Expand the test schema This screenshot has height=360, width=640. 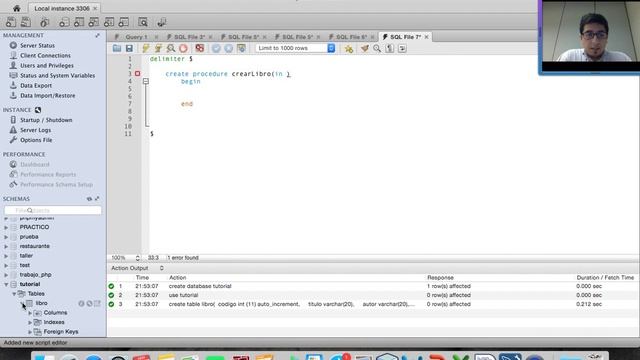point(6,265)
